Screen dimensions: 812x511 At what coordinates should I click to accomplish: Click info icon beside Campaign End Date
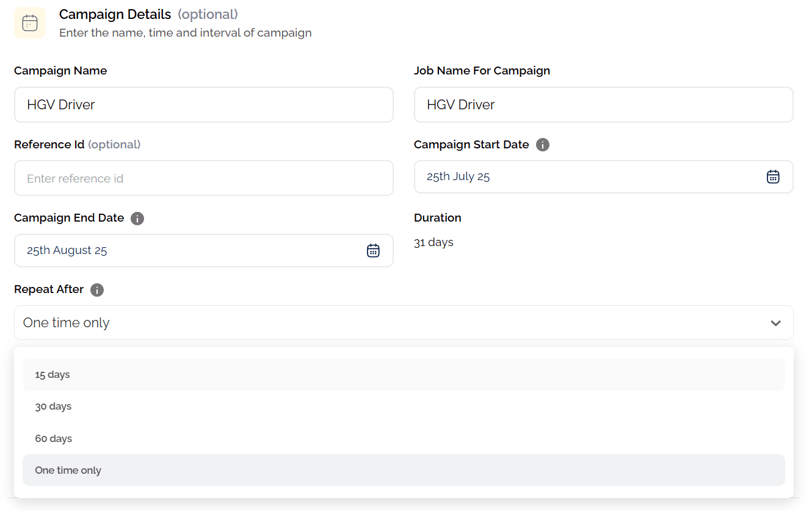(137, 218)
